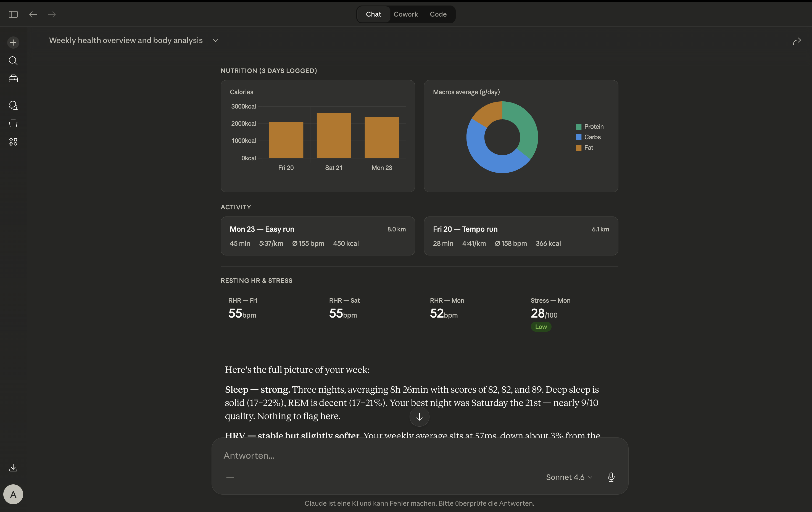Open the projects stack icon
Viewport: 812px width, 512px height.
coord(13,123)
